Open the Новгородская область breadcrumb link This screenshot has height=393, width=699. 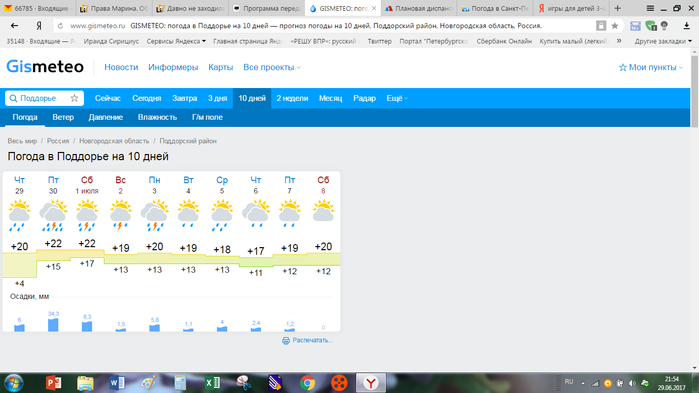point(114,141)
